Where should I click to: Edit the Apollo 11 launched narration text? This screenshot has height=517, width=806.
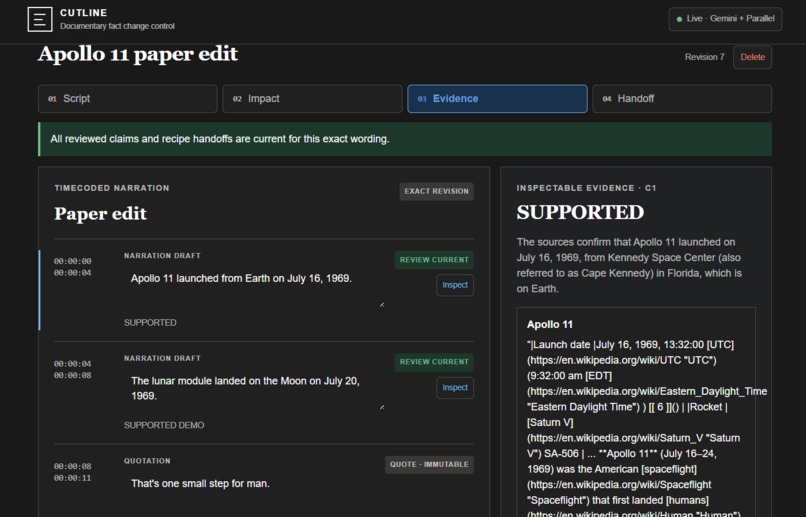(x=255, y=288)
